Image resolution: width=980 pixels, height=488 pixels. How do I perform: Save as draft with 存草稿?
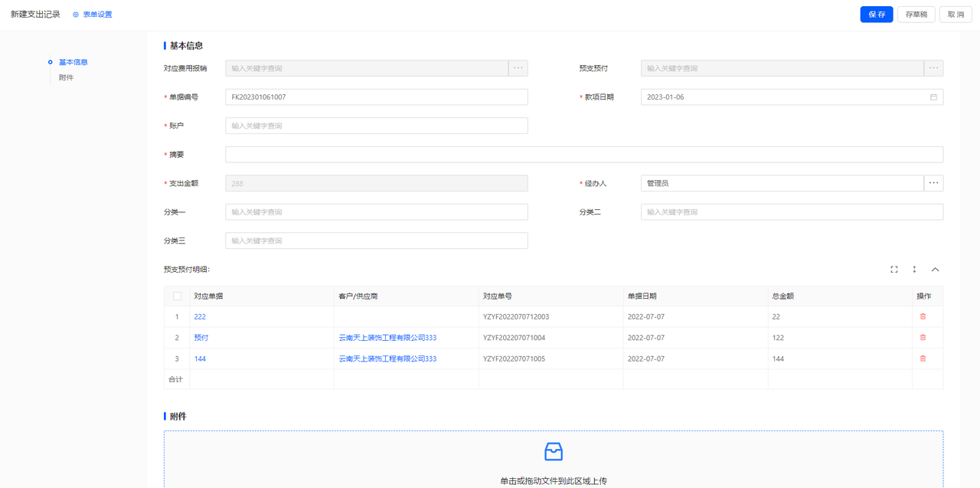pyautogui.click(x=916, y=15)
